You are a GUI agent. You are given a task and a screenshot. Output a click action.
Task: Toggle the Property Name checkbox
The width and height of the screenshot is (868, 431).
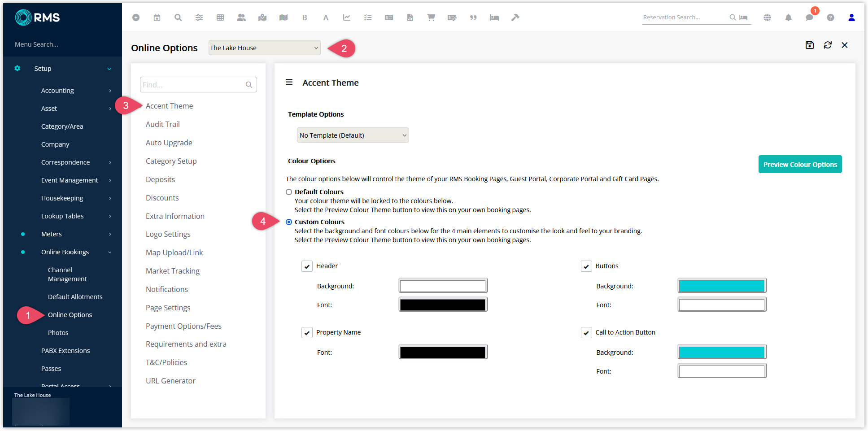point(307,333)
